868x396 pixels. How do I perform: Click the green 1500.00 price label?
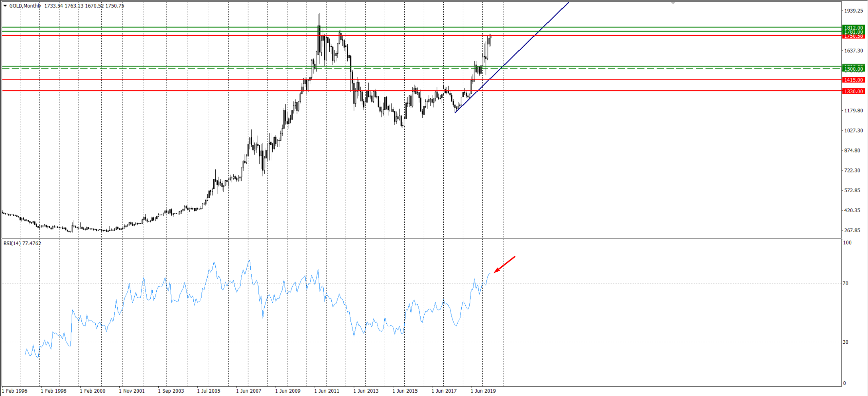853,69
